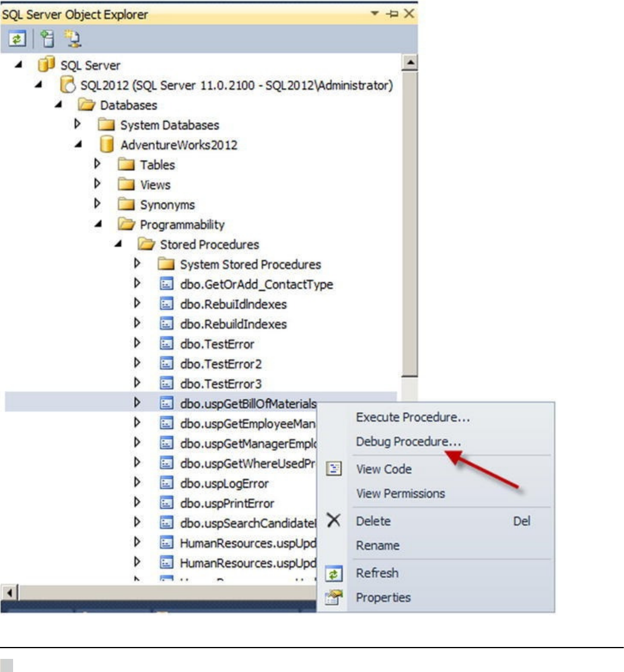
Task: Expand the dbo.uspPrintError procedure node
Action: [137, 502]
